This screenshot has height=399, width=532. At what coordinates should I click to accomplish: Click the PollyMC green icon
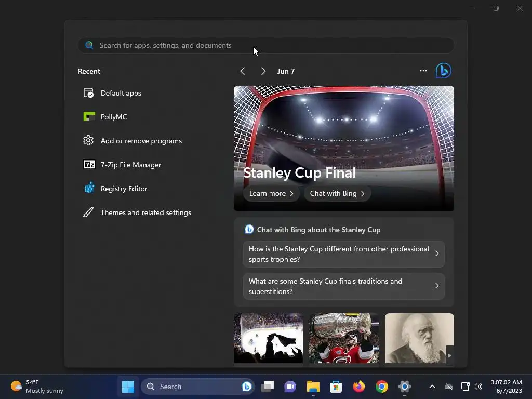coord(89,117)
